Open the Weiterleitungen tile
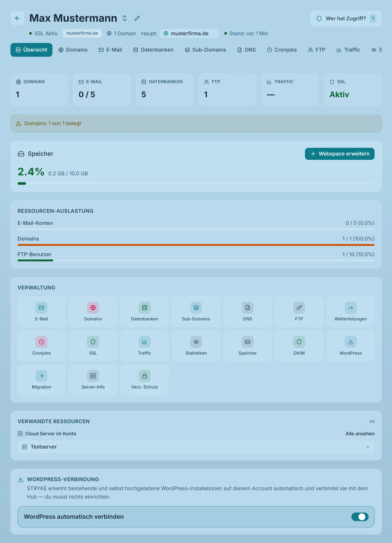This screenshot has width=392, height=543. (350, 312)
